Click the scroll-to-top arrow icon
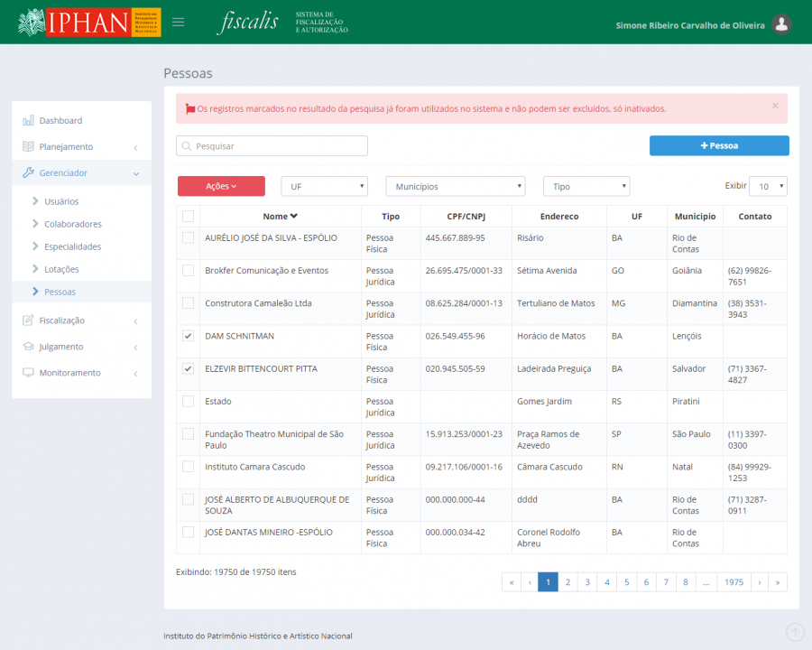This screenshot has height=650, width=812. tap(795, 632)
